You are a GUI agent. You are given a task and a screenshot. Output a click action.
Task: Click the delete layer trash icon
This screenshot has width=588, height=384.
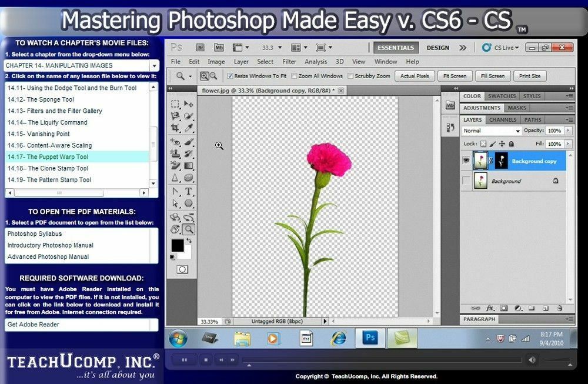coord(559,308)
